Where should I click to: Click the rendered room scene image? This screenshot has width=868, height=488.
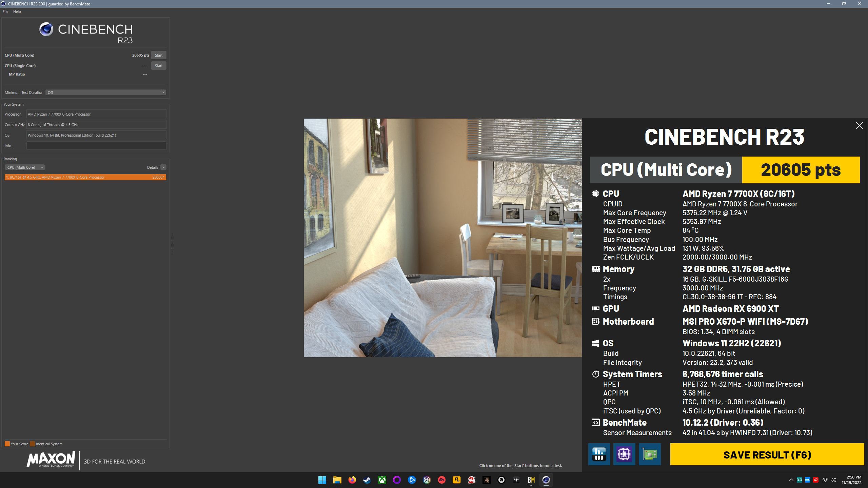point(442,238)
